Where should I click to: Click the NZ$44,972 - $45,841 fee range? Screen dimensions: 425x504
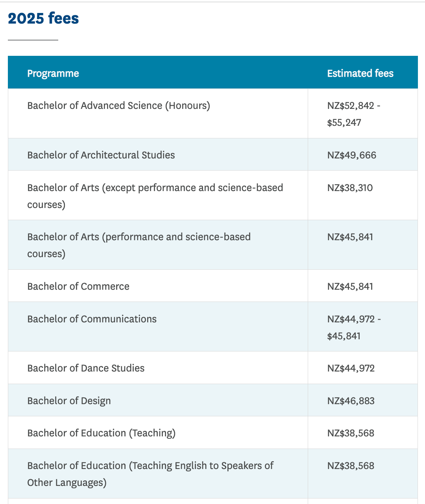pyautogui.click(x=353, y=327)
